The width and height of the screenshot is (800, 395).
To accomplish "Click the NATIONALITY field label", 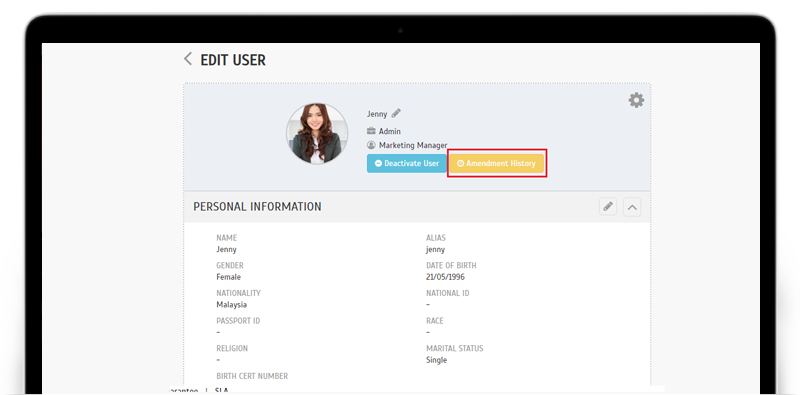I will [x=238, y=293].
